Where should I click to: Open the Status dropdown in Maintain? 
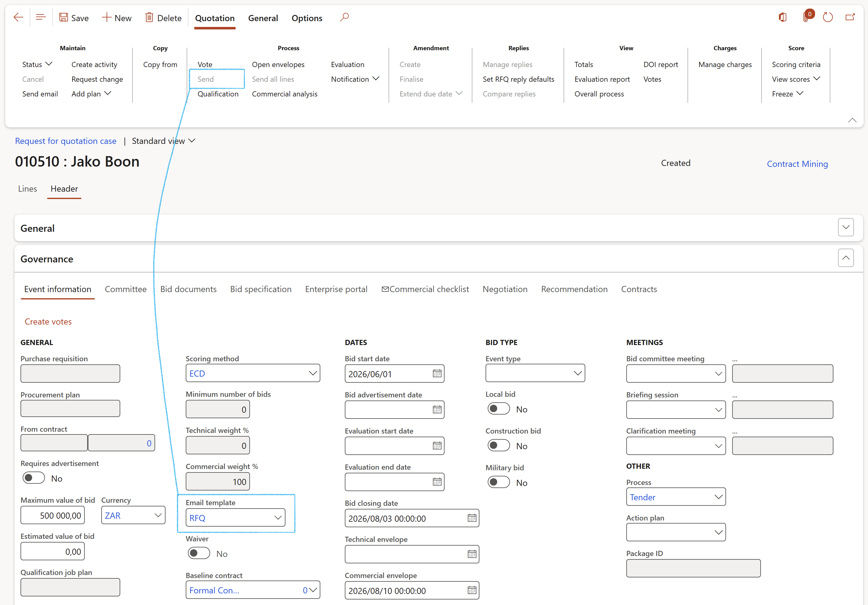37,64
